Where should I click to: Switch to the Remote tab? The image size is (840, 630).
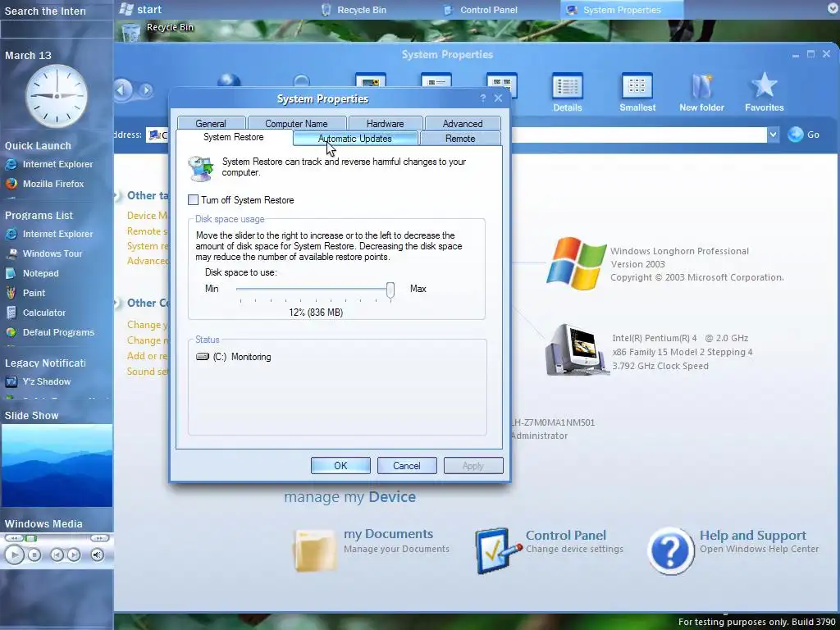pyautogui.click(x=461, y=138)
